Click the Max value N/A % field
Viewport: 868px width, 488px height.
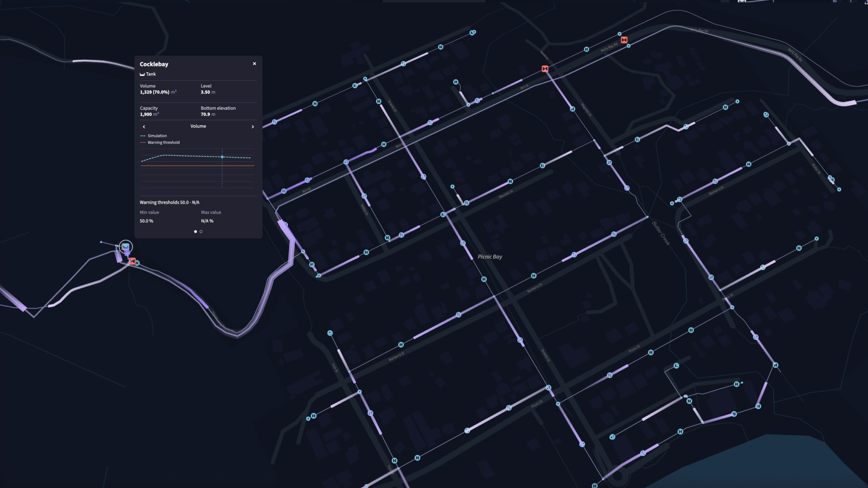tap(207, 221)
